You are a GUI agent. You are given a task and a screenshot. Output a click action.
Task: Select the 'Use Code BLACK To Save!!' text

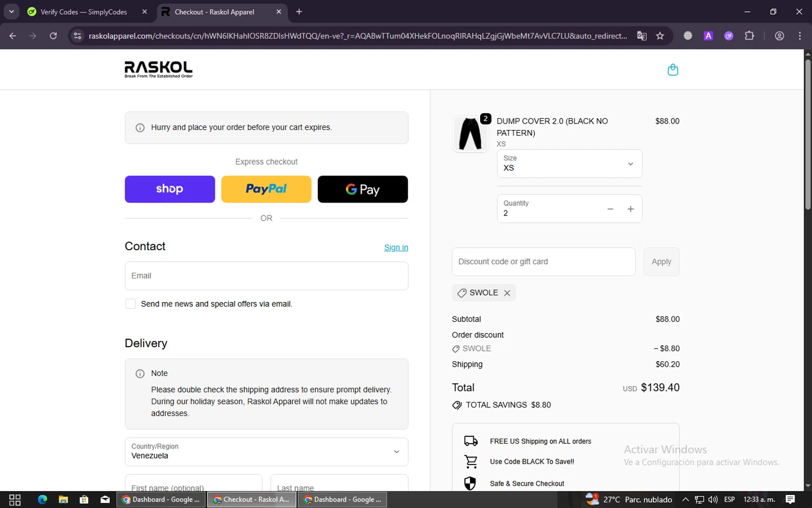(x=532, y=462)
